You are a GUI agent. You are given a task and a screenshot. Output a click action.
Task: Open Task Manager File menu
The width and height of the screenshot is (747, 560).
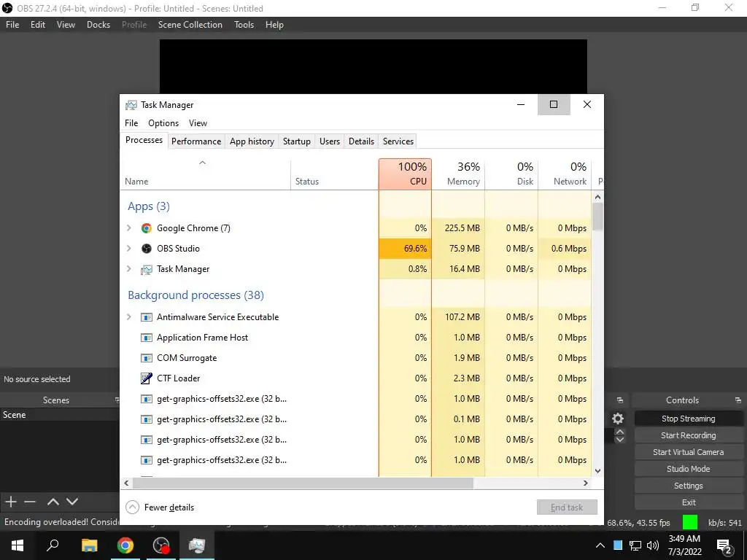(131, 122)
